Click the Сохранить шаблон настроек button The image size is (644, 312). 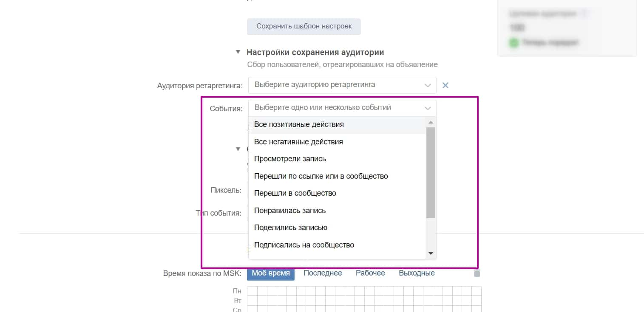[x=304, y=26]
